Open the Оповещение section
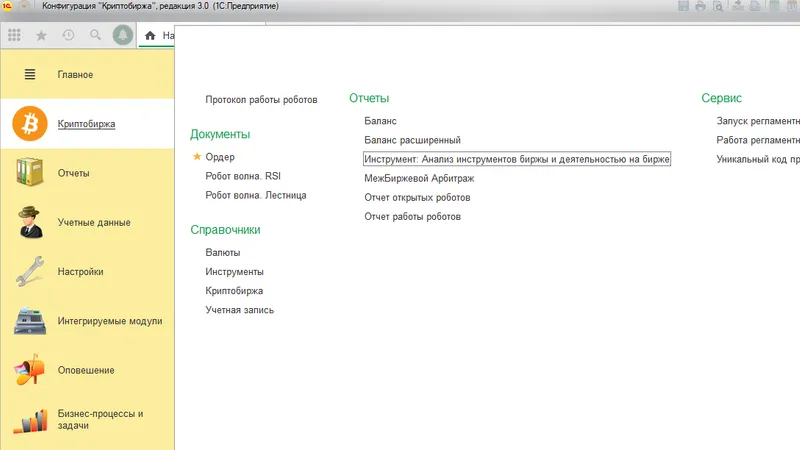800x450 pixels. [x=86, y=370]
